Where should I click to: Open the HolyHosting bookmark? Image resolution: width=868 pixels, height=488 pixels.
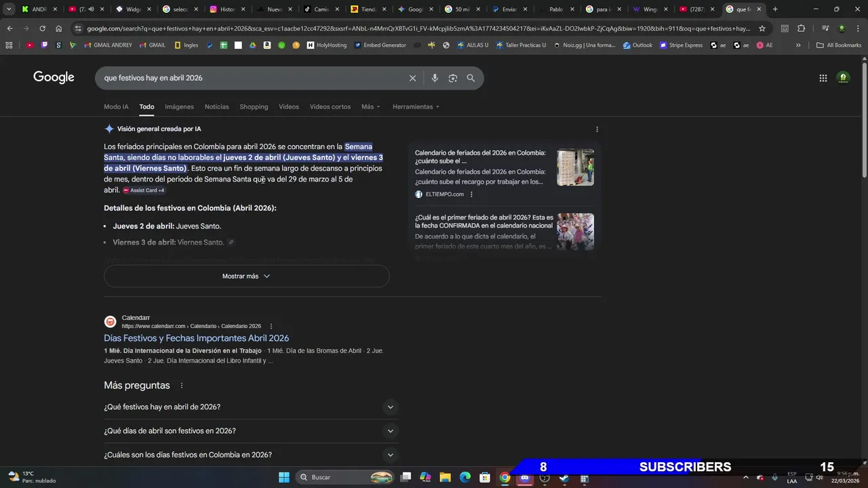tap(327, 45)
